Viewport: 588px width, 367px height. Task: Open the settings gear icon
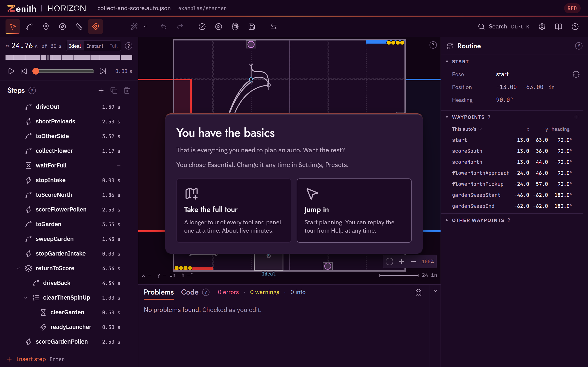pos(542,27)
